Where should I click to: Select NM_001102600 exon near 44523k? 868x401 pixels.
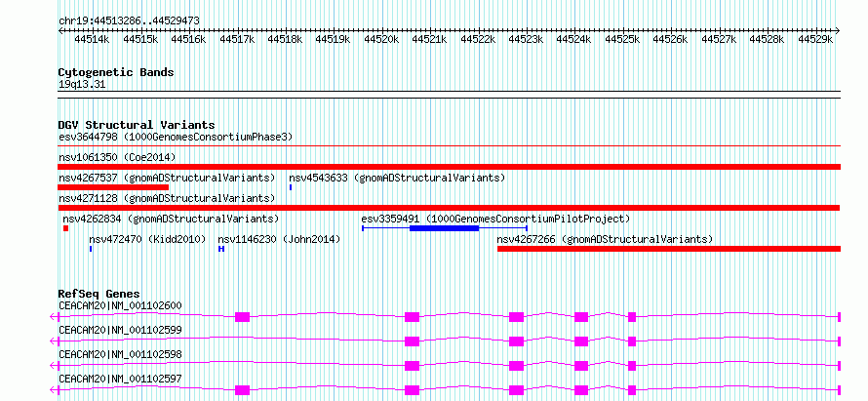pos(517,317)
